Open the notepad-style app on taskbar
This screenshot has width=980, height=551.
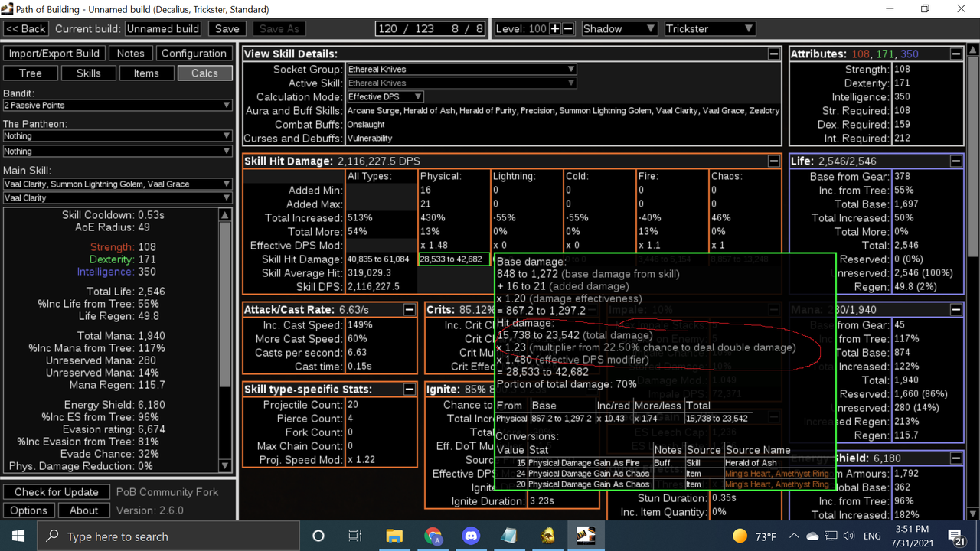(509, 536)
